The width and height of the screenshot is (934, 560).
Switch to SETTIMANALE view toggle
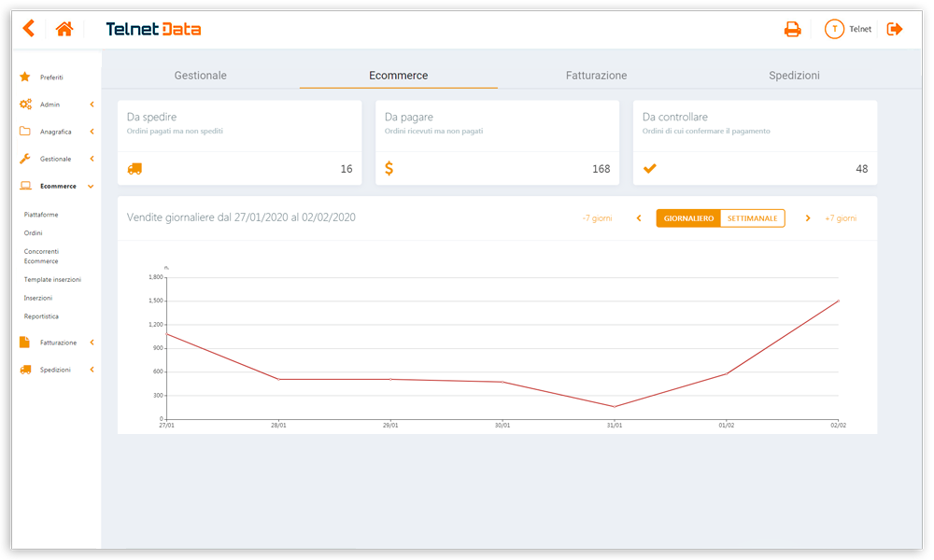click(752, 218)
